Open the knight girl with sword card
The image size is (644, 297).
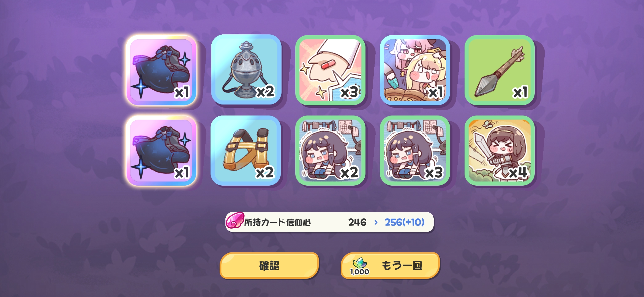(500, 150)
